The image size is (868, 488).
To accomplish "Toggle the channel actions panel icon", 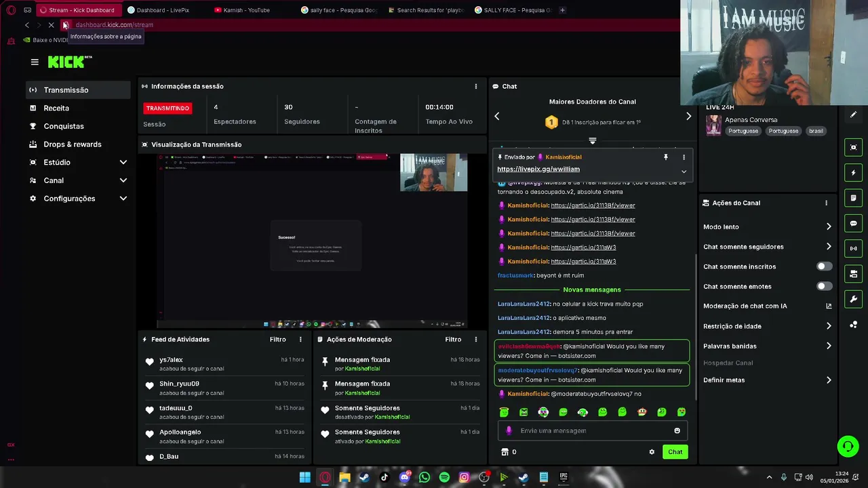I will point(853,274).
